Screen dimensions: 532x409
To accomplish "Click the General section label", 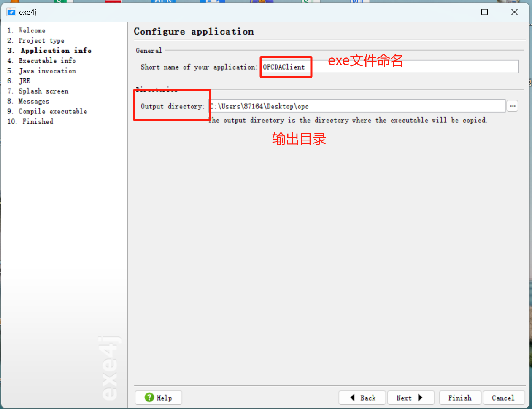I will click(149, 50).
